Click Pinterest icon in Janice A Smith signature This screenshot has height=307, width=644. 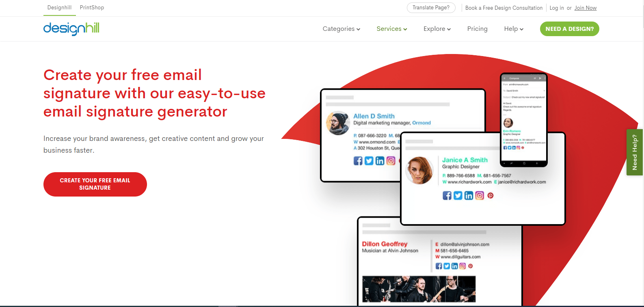(x=491, y=196)
